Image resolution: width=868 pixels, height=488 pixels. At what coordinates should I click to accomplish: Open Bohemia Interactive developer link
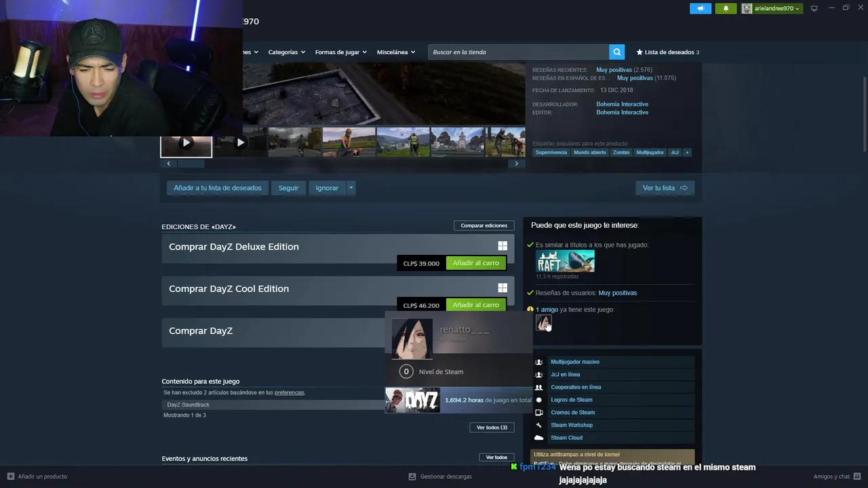[622, 104]
